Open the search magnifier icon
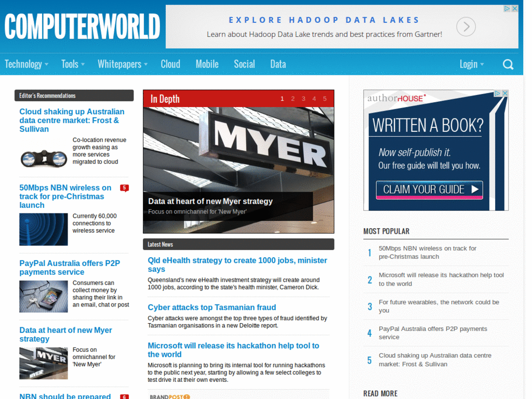The width and height of the screenshot is (532, 399). coord(508,64)
